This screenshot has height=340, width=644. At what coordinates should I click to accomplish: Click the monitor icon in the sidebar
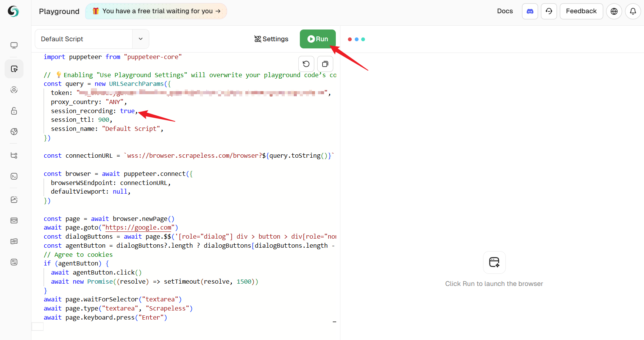click(x=14, y=45)
